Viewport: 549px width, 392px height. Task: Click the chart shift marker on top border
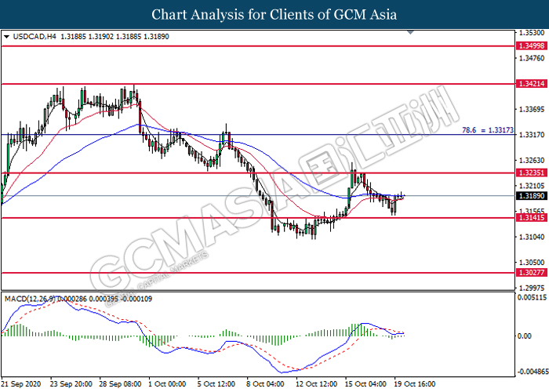click(x=409, y=33)
